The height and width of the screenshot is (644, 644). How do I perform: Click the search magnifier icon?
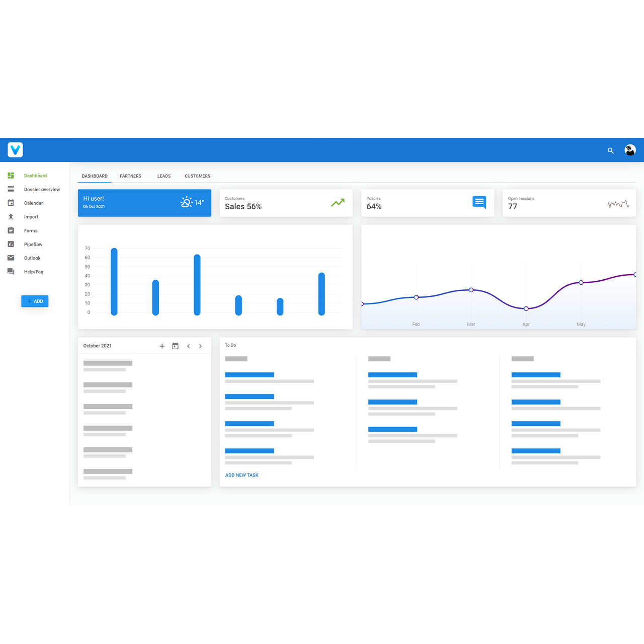610,150
